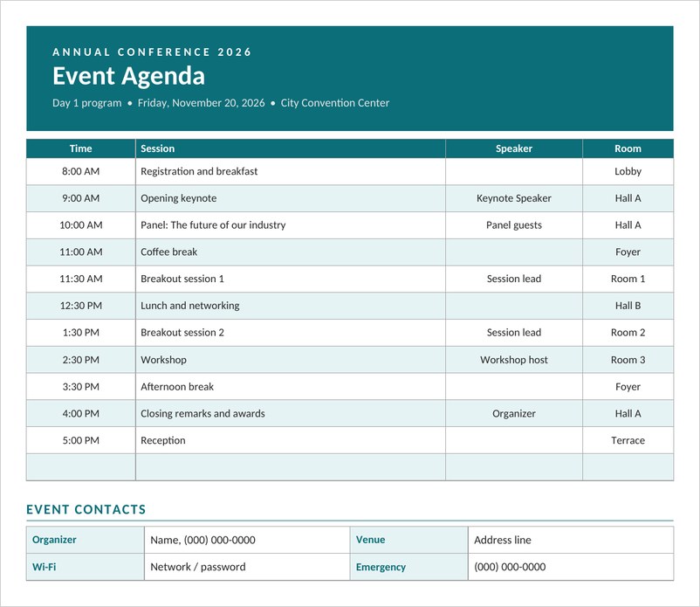Click the 'Terrace' room cell
The width and height of the screenshot is (700, 607).
point(628,440)
